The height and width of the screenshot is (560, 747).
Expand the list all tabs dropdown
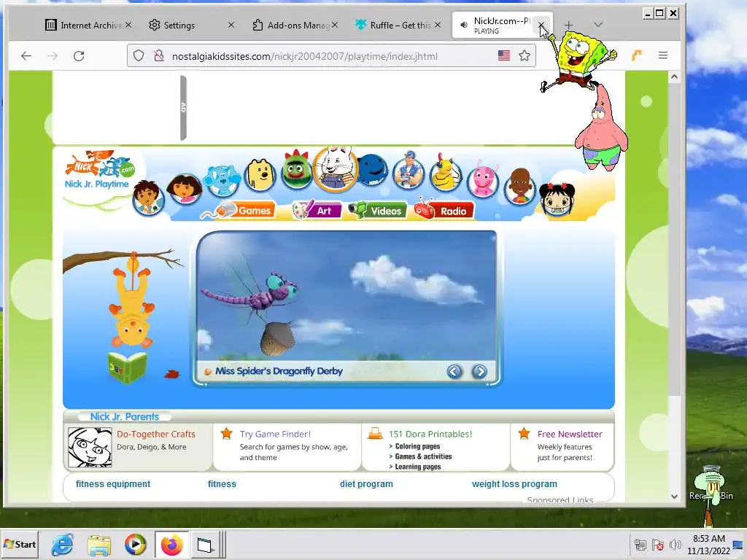click(x=598, y=25)
